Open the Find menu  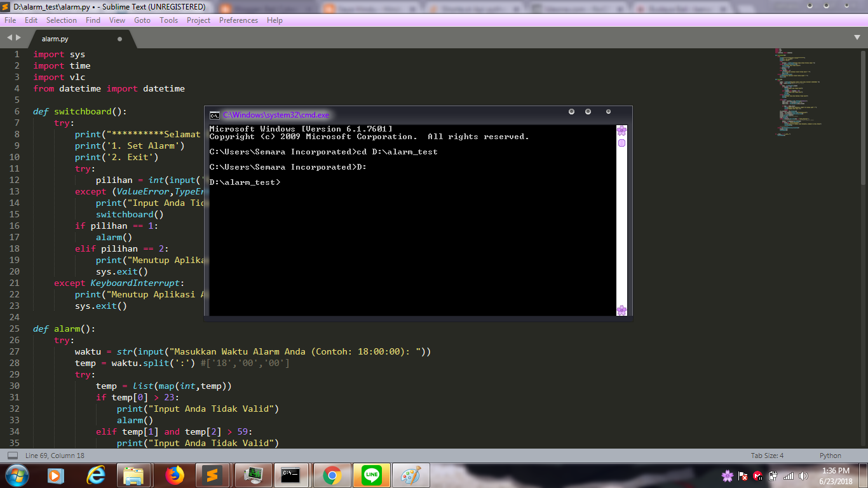[x=93, y=20]
